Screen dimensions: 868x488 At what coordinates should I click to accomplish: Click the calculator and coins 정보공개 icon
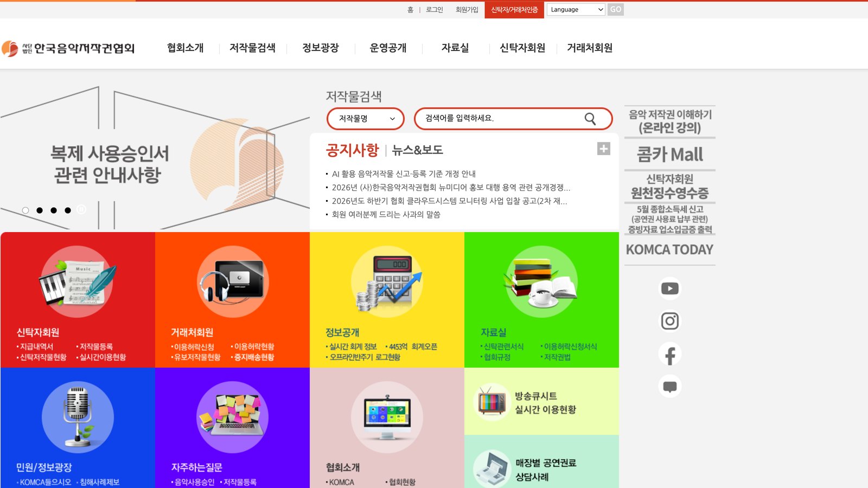click(x=387, y=282)
